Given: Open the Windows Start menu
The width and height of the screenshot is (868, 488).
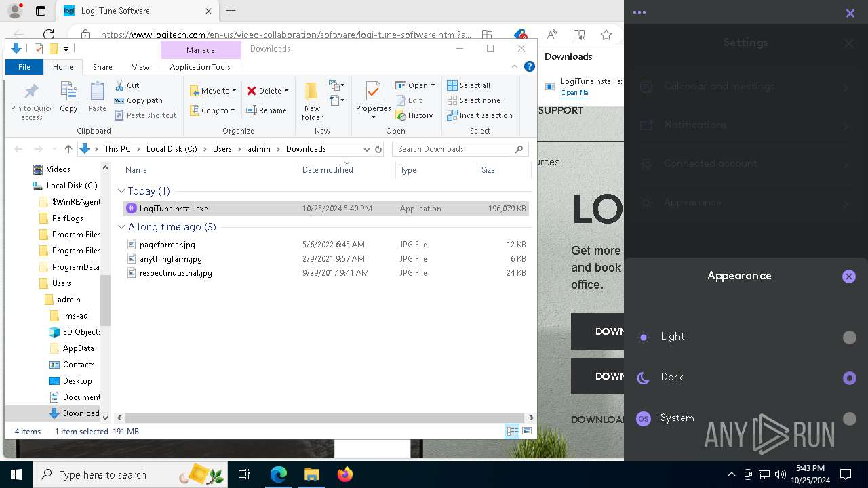Looking at the screenshot, I should click(x=16, y=474).
